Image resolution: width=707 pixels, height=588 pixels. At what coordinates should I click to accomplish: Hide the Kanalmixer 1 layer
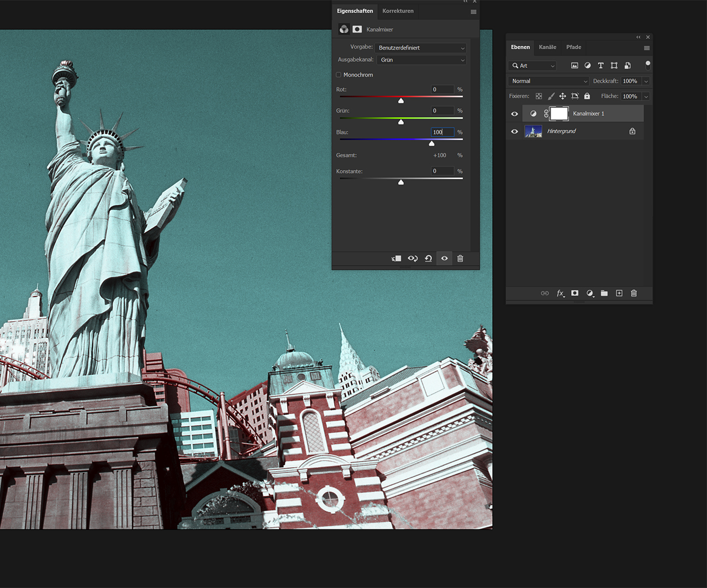tap(514, 114)
